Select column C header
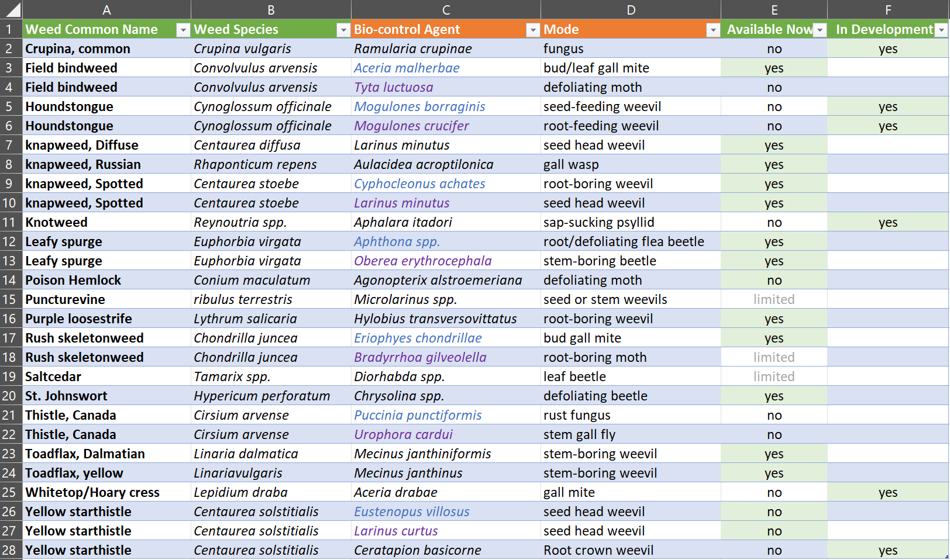This screenshot has width=950, height=560. [446, 9]
